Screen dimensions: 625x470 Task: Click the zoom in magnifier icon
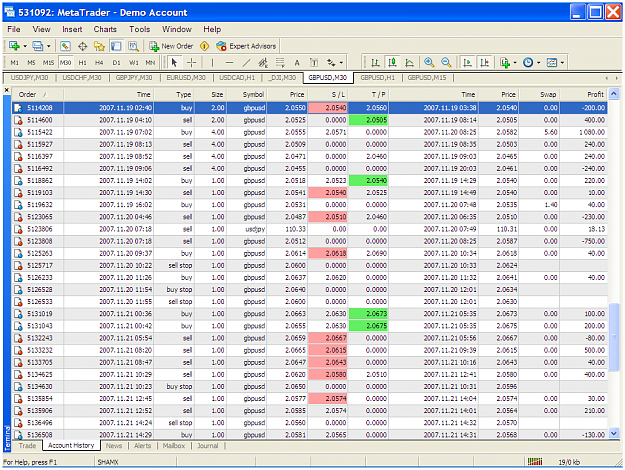tap(429, 63)
